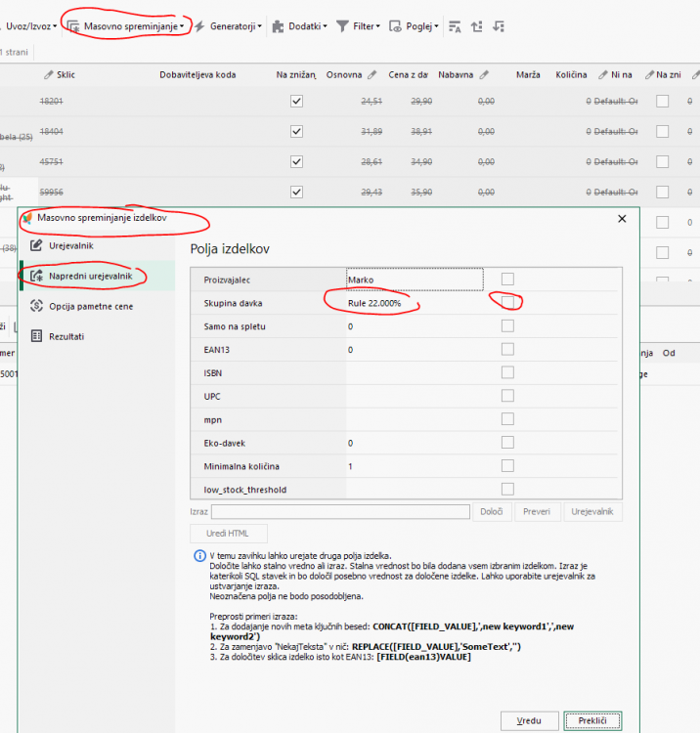Click the sort ascending toolbar icon
This screenshot has height=733, width=700.
point(477,26)
